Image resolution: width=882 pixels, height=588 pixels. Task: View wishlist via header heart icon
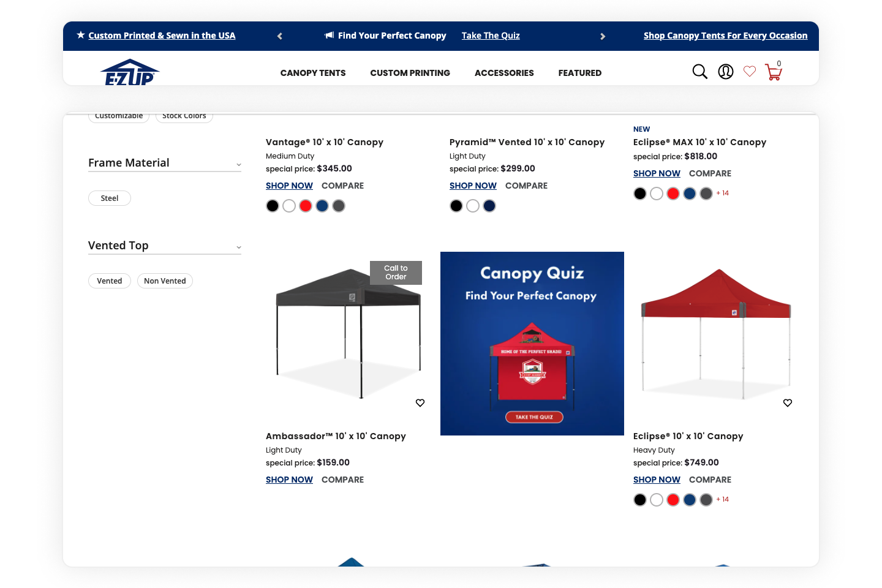(750, 72)
